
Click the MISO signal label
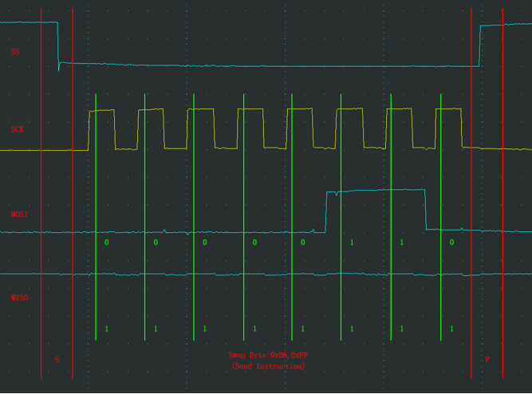[19, 297]
